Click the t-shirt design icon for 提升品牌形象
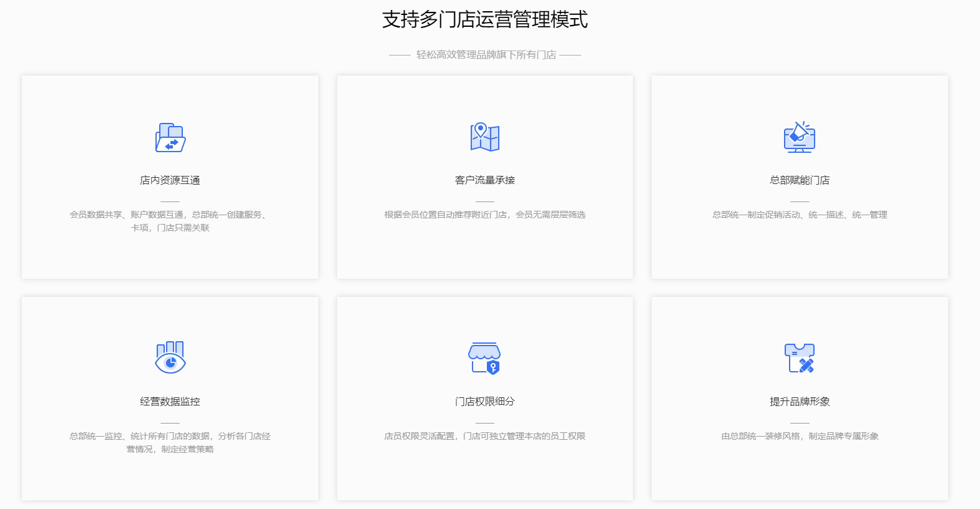This screenshot has width=980, height=509. (800, 359)
